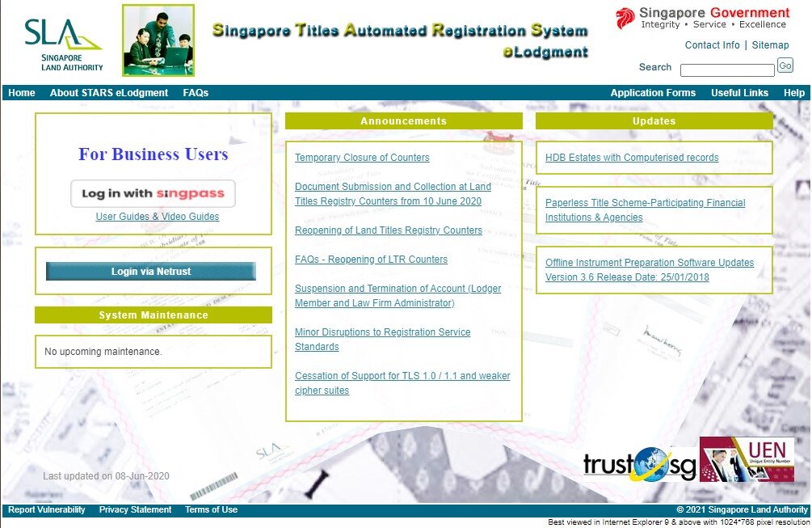
Task: Open the FAQs navigation item
Action: tap(196, 93)
